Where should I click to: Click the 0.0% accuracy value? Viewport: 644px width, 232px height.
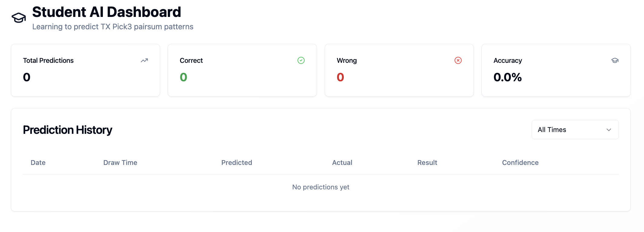coord(508,77)
